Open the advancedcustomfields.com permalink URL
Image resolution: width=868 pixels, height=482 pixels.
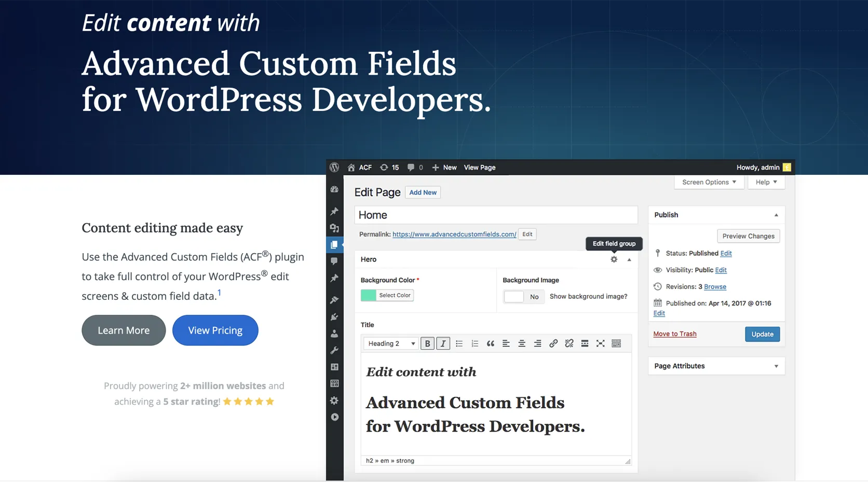pos(454,235)
